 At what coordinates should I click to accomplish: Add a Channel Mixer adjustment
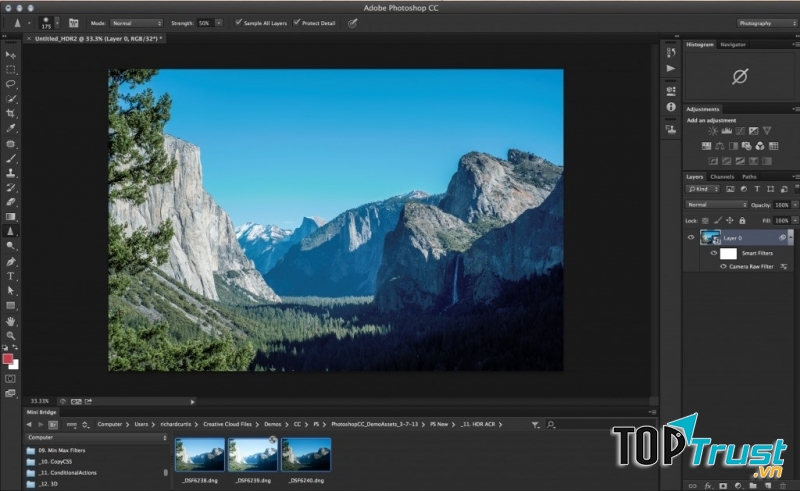760,146
